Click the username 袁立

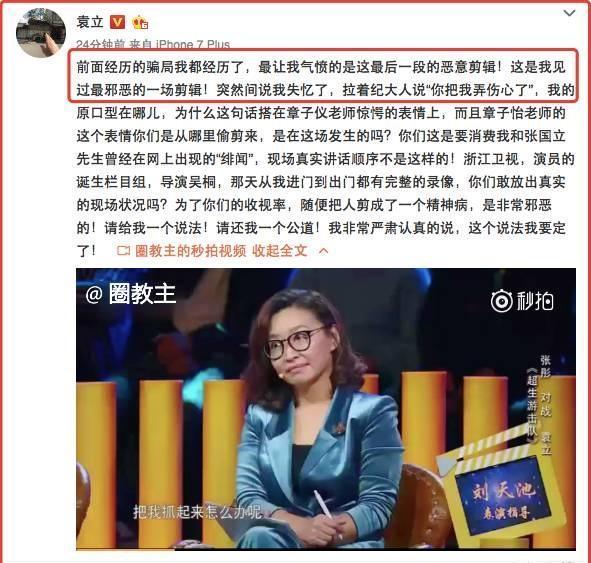pos(90,22)
